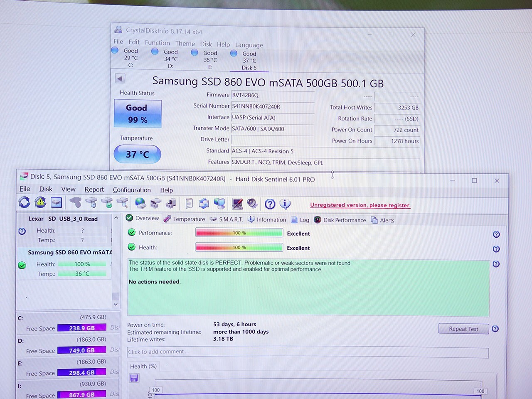Screen dimensions: 532x399
Task: Click the refresh with warning triangle toolbar icon
Action: [40, 202]
